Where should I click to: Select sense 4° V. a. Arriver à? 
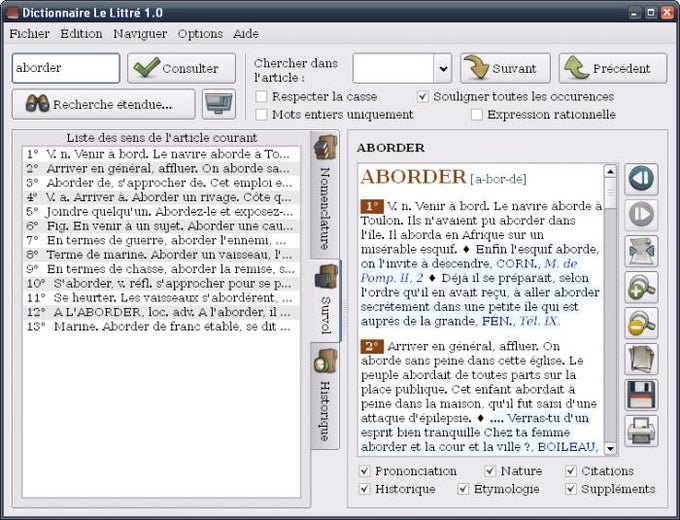click(161, 197)
